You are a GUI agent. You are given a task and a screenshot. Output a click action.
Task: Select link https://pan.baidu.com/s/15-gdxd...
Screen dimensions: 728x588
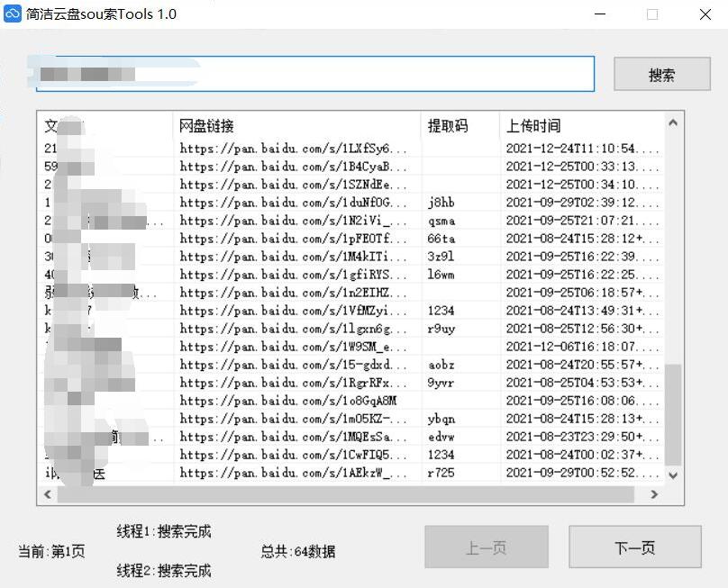point(293,365)
